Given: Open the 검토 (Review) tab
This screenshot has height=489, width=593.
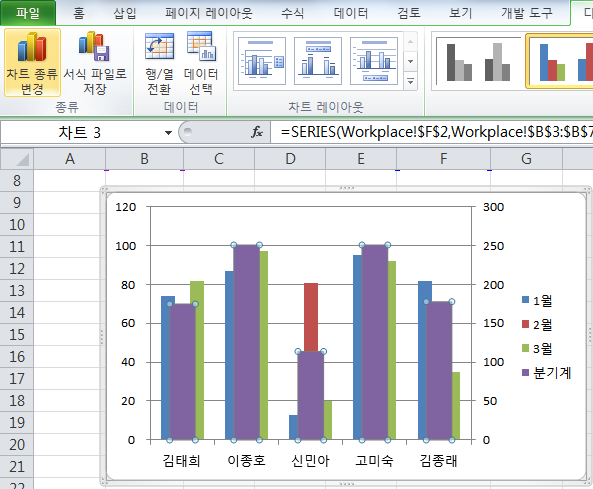Looking at the screenshot, I should 409,13.
